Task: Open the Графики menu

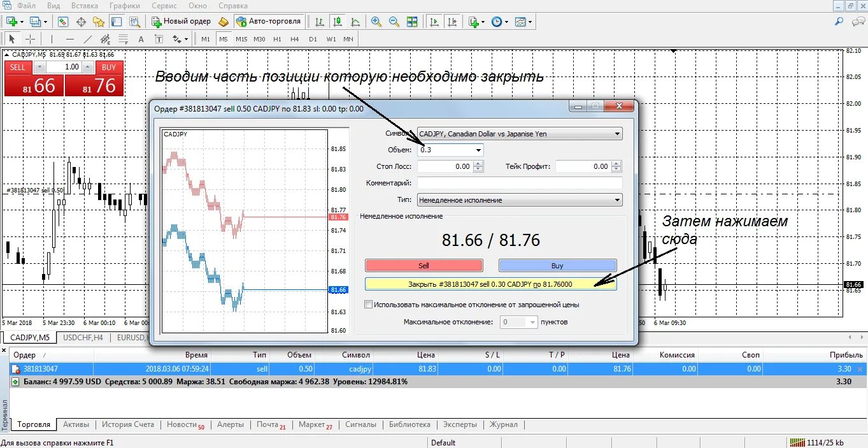Action: 125,5
